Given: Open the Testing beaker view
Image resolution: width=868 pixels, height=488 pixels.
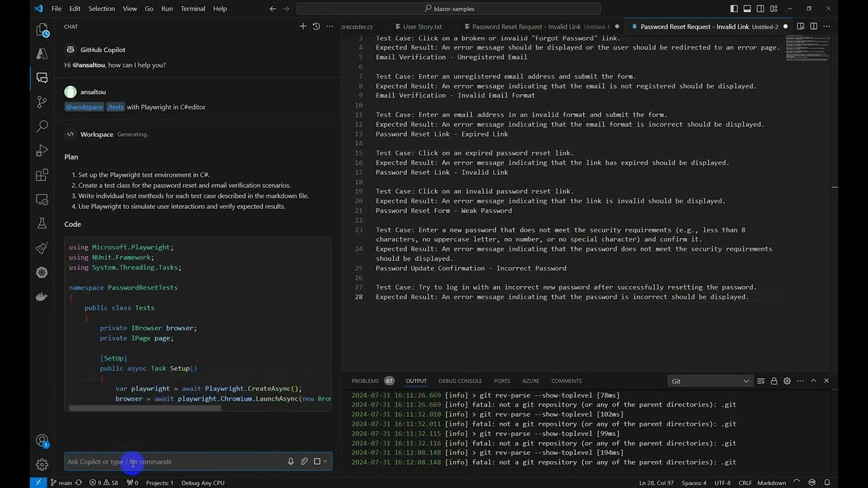Looking at the screenshot, I should [42, 224].
